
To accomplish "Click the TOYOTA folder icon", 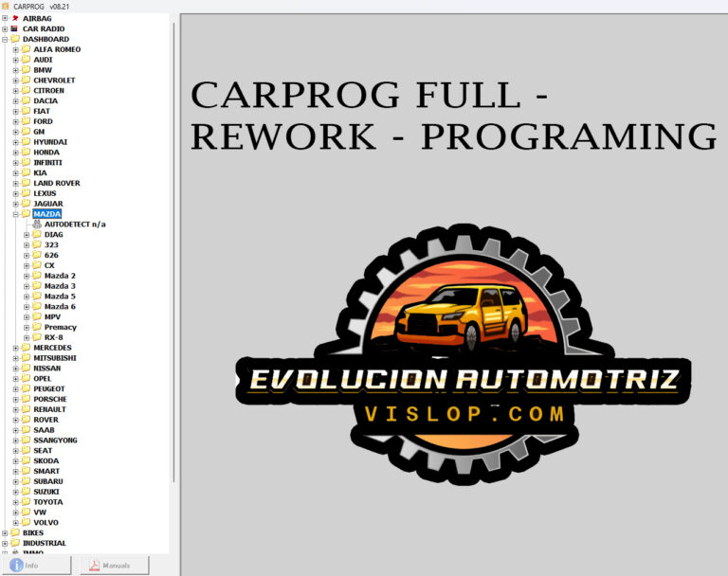I will click(26, 502).
